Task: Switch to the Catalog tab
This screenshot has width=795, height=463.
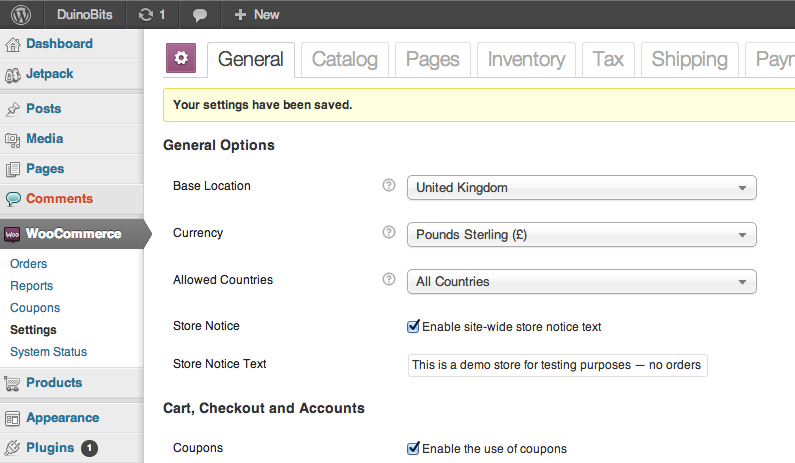Action: (344, 59)
